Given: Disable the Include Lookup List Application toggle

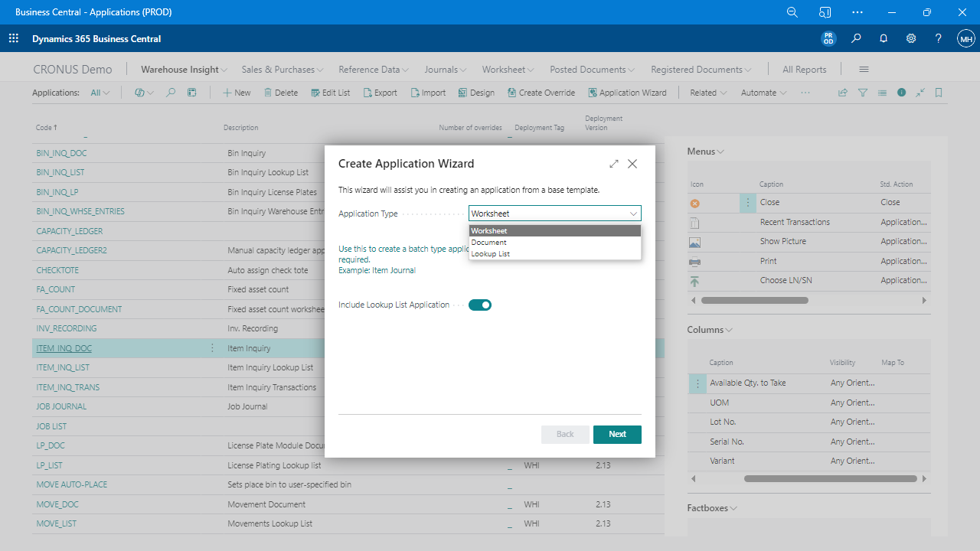Looking at the screenshot, I should [x=479, y=305].
